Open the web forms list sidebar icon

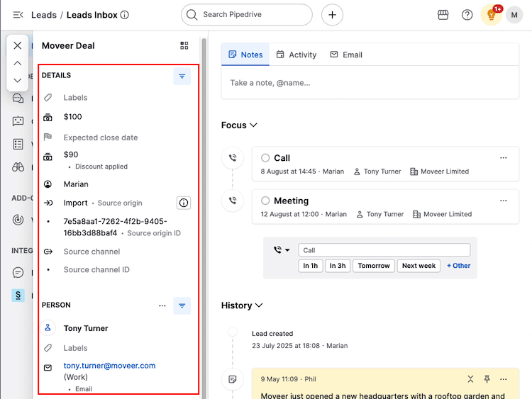pos(18,144)
